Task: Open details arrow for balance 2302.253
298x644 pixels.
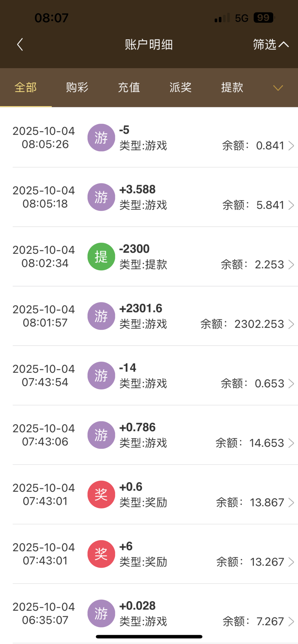Action: (x=291, y=324)
